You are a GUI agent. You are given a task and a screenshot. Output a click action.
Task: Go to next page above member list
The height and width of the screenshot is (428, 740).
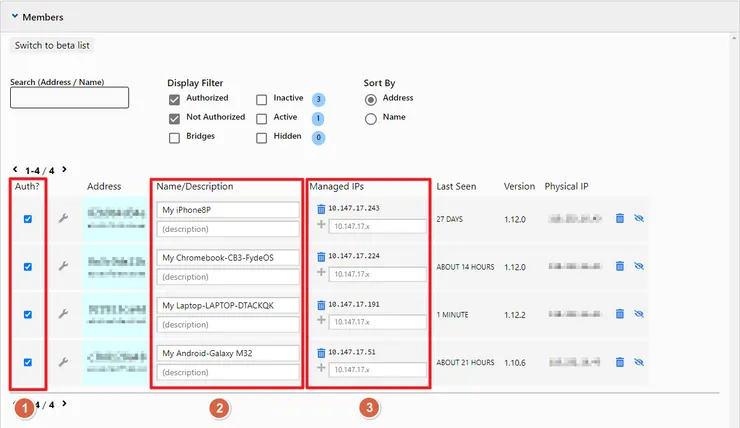pyautogui.click(x=64, y=169)
